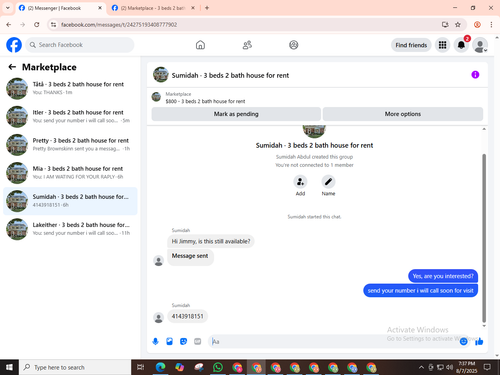This screenshot has width=500, height=375.
Task: Open the Lakeither house for rent conversation
Action: (70, 229)
